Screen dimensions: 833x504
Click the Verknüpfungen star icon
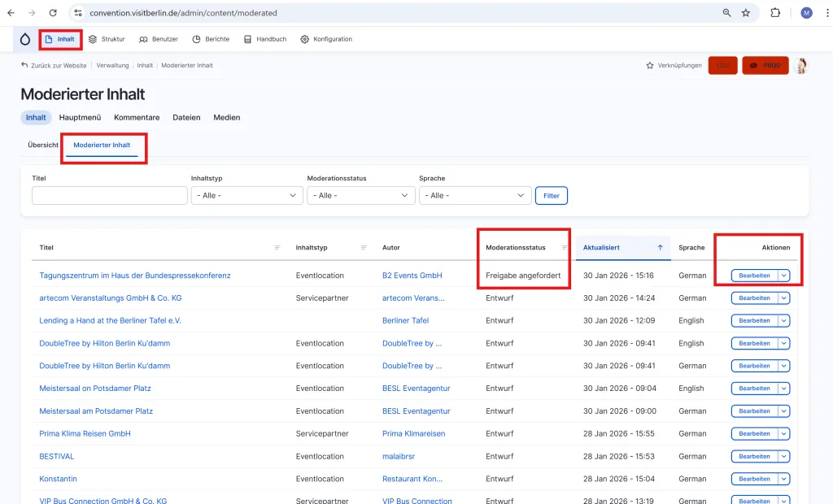(x=650, y=66)
